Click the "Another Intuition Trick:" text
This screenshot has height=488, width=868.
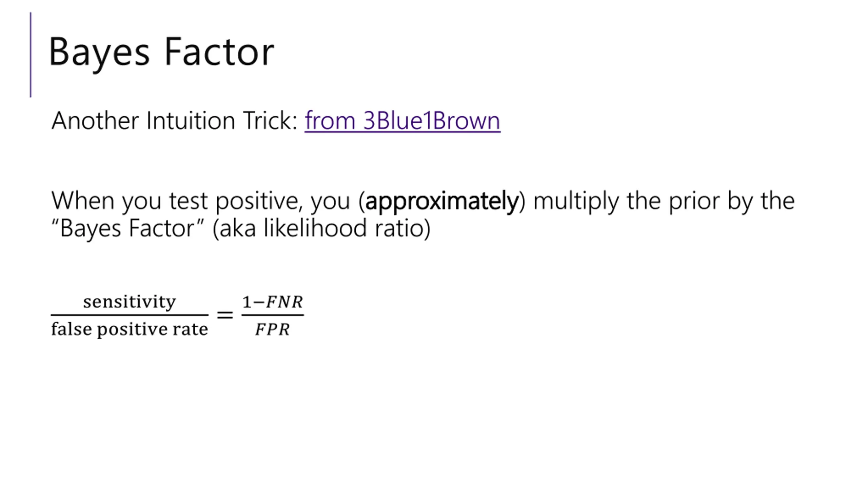pyautogui.click(x=174, y=121)
